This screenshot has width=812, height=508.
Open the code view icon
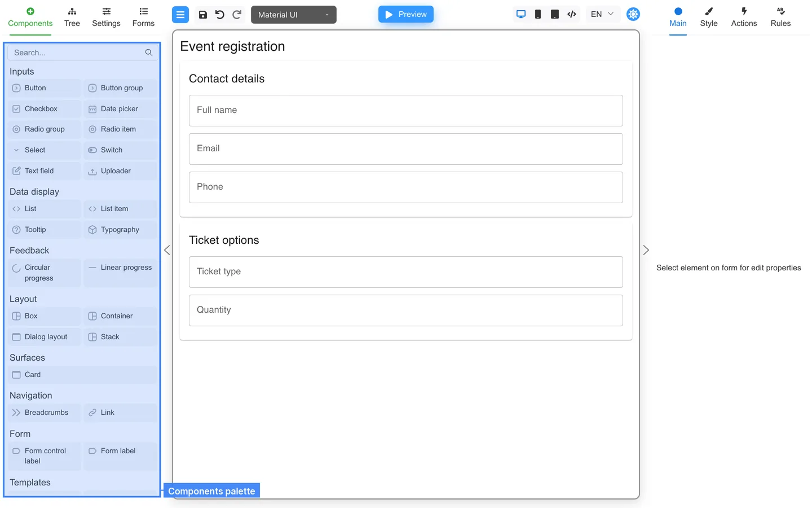(572, 14)
